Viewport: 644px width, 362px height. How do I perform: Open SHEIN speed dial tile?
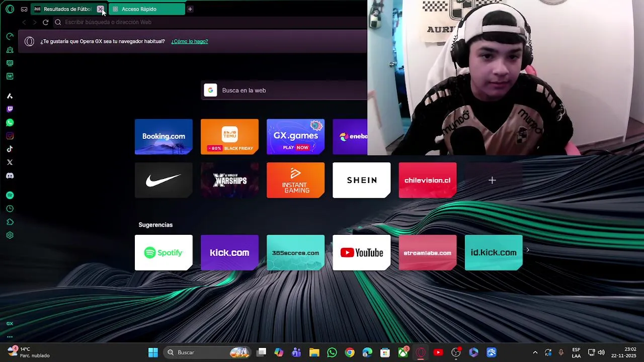click(362, 180)
